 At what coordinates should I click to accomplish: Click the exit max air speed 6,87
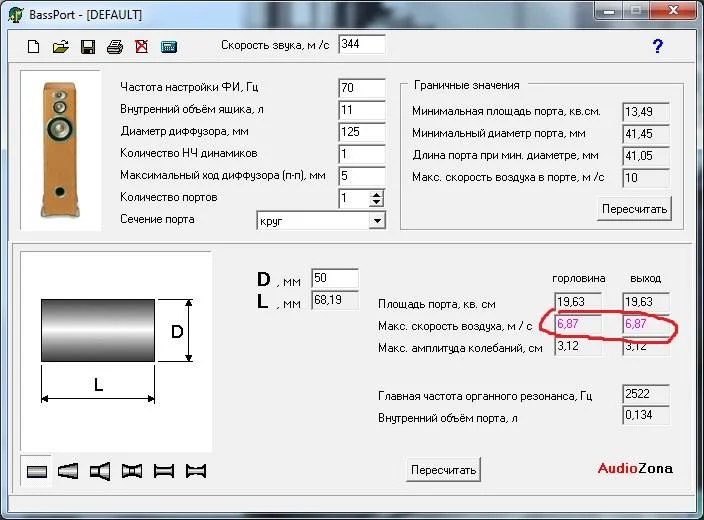(646, 324)
